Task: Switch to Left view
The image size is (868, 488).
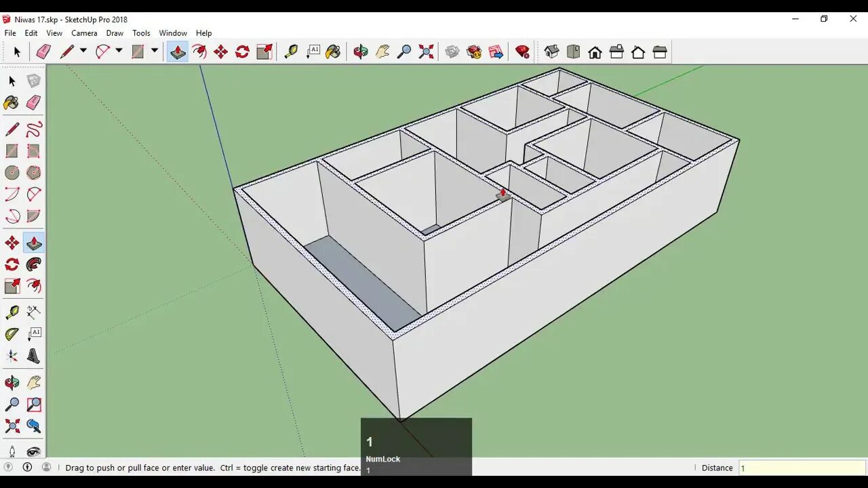Action: 660,52
